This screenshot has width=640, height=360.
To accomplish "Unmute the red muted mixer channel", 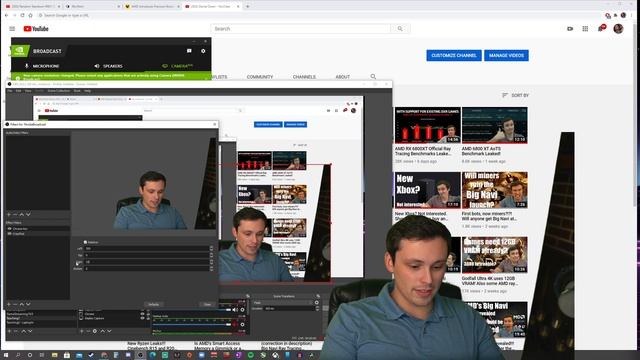I will coord(235,324).
